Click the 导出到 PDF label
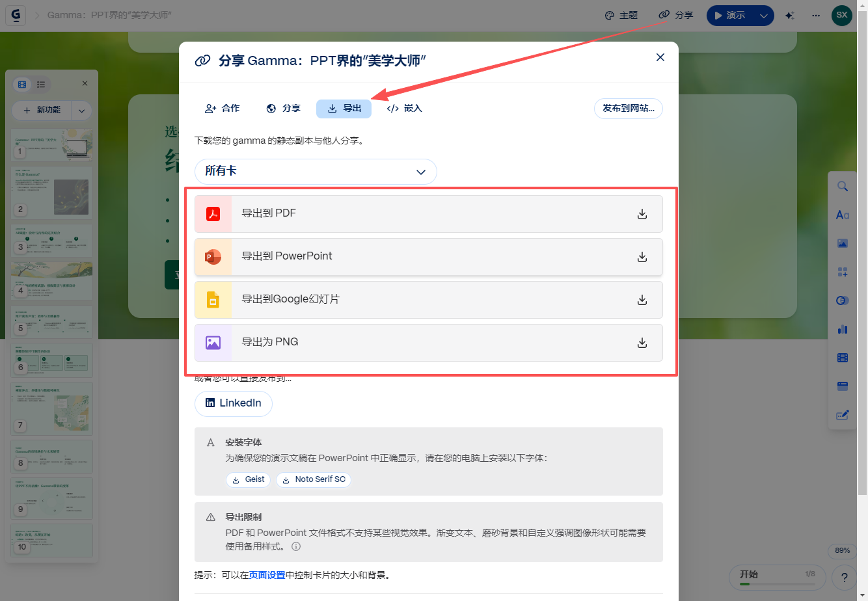 coord(269,213)
